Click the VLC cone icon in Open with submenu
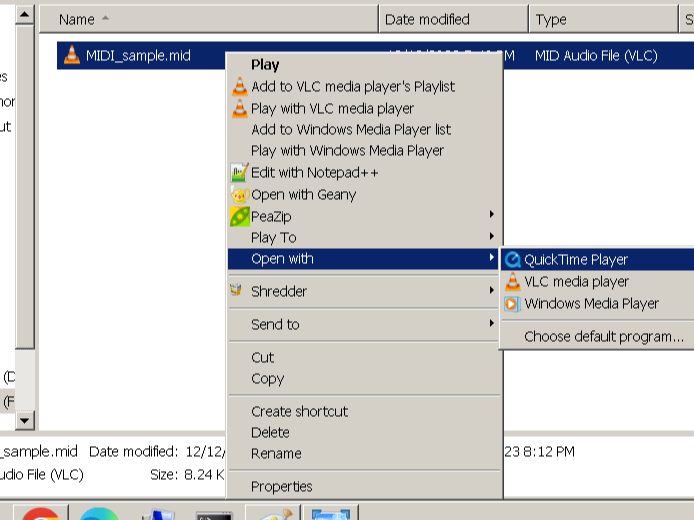694x520 pixels. pos(513,281)
